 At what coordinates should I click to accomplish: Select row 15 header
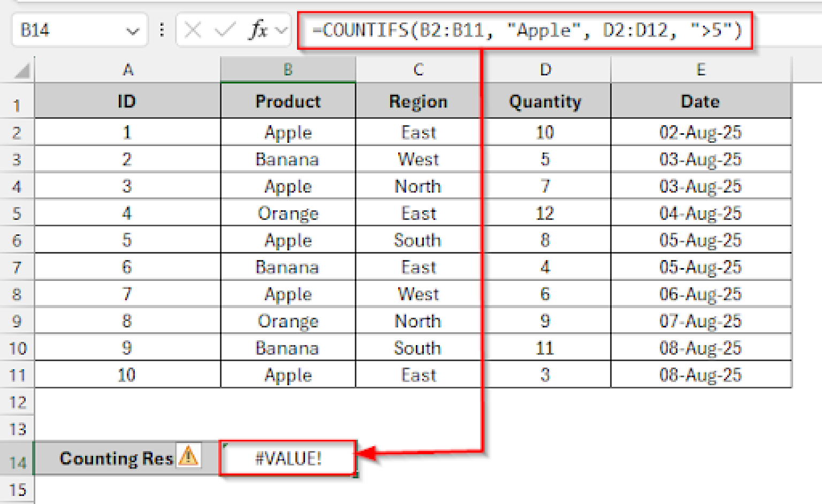(17, 489)
